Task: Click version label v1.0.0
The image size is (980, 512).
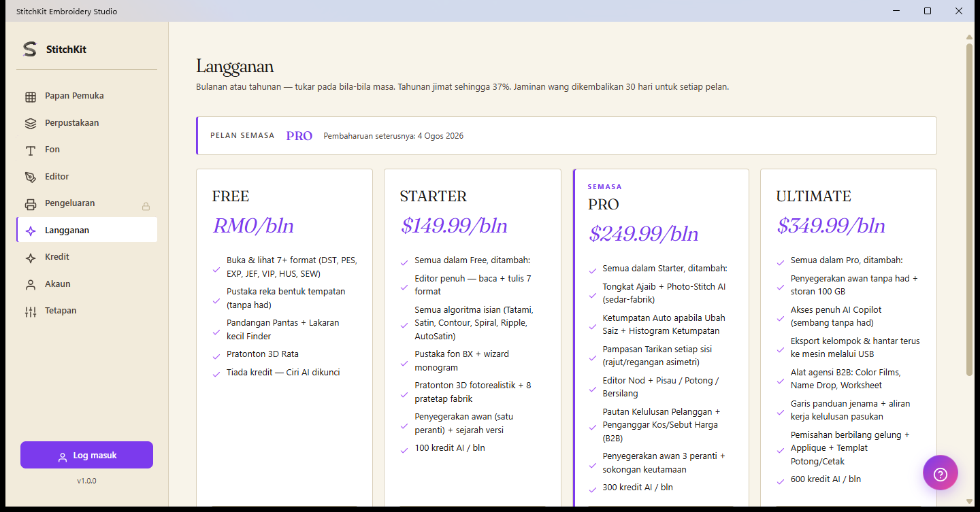Action: tap(86, 481)
